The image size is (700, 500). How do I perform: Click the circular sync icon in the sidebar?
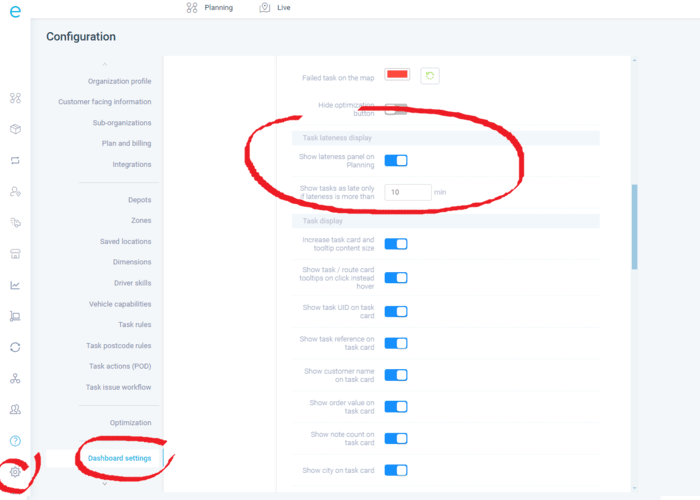tap(15, 347)
